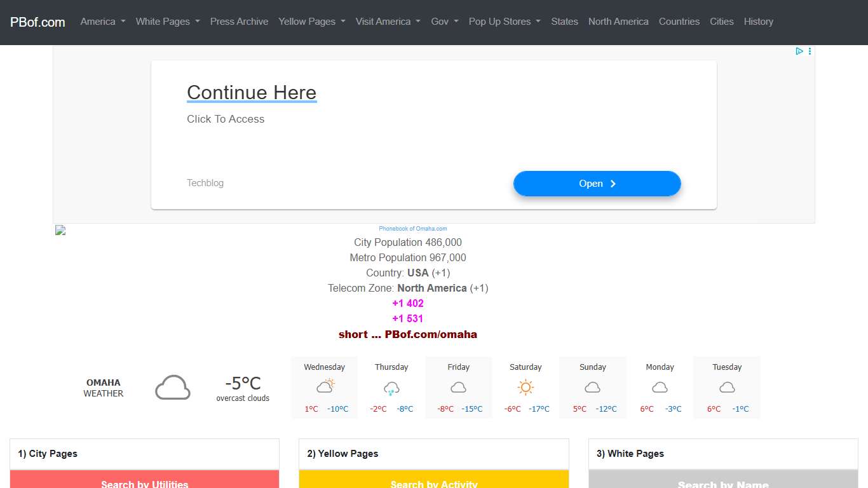Open the ad's three-dot options icon
Screen dimensions: 868x488
pyautogui.click(x=810, y=51)
